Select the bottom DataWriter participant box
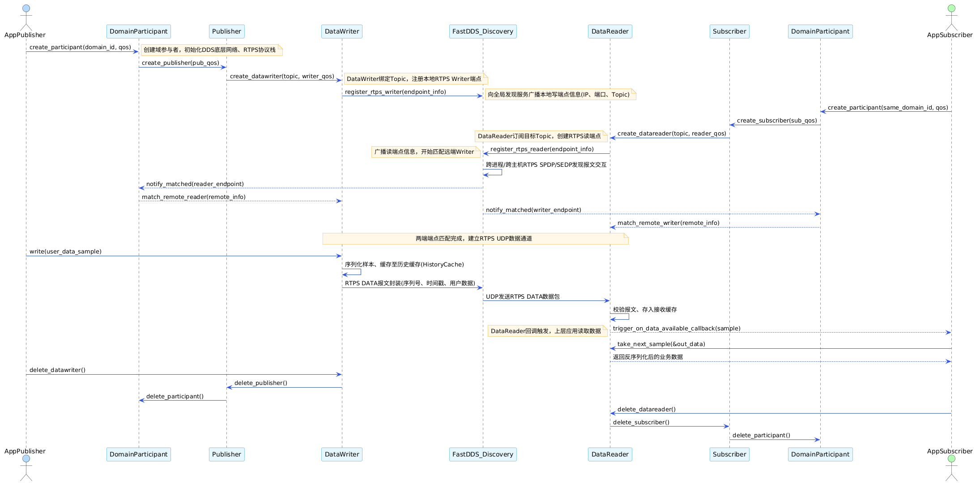This screenshot has height=486, width=980. point(342,454)
